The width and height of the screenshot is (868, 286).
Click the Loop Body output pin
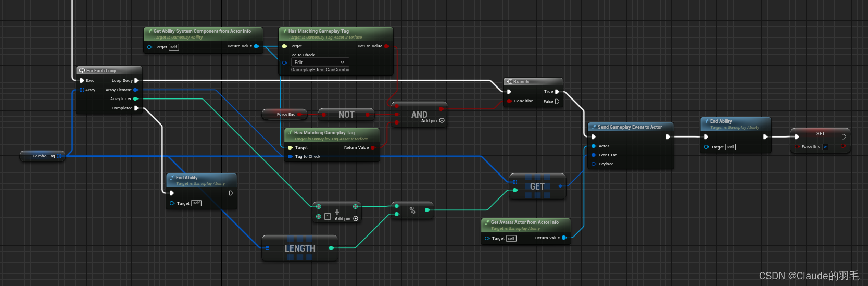click(136, 81)
